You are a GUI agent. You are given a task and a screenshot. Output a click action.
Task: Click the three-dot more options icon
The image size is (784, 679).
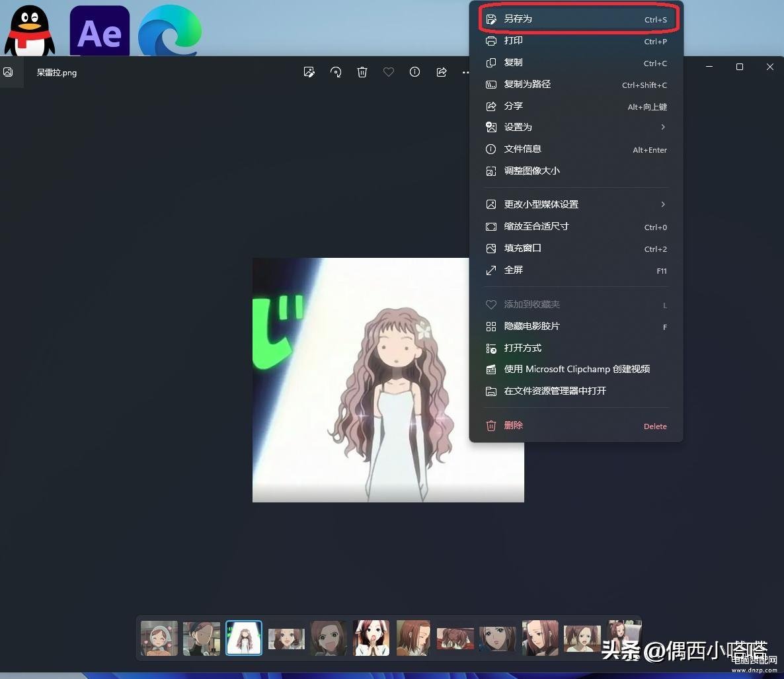click(466, 73)
